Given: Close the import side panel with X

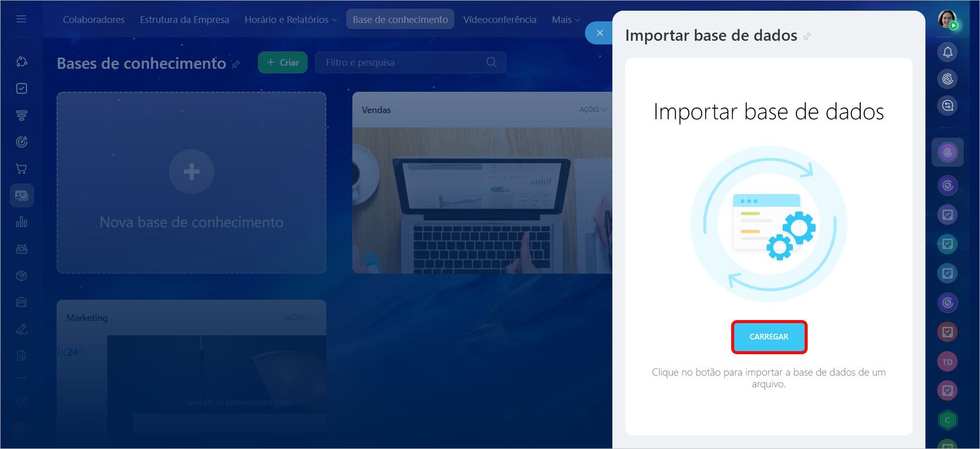Looking at the screenshot, I should click(x=600, y=33).
